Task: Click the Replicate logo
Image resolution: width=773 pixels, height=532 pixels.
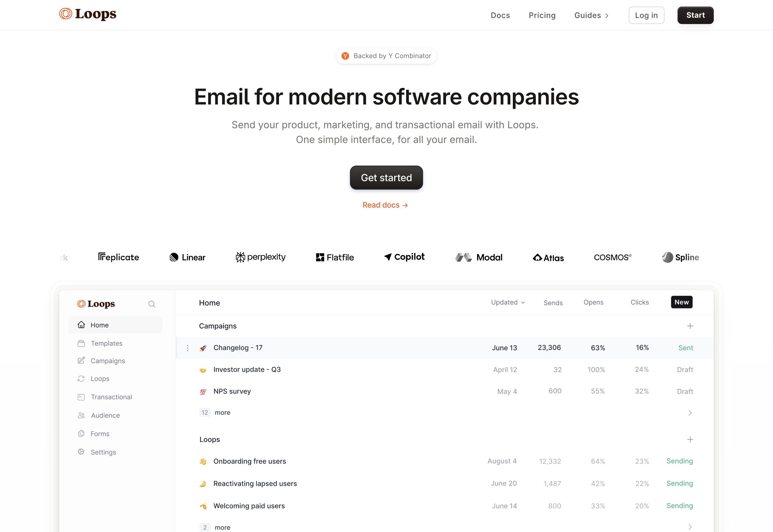Action: click(x=118, y=257)
